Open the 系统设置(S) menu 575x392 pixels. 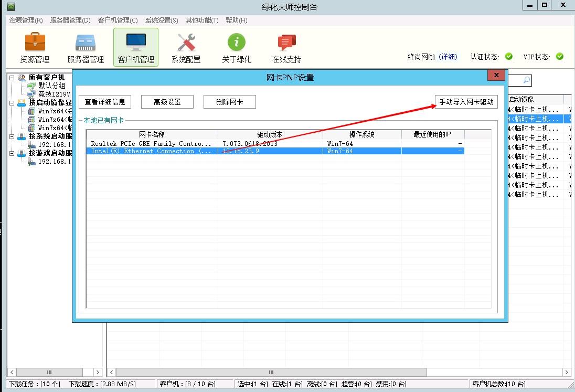pos(162,20)
